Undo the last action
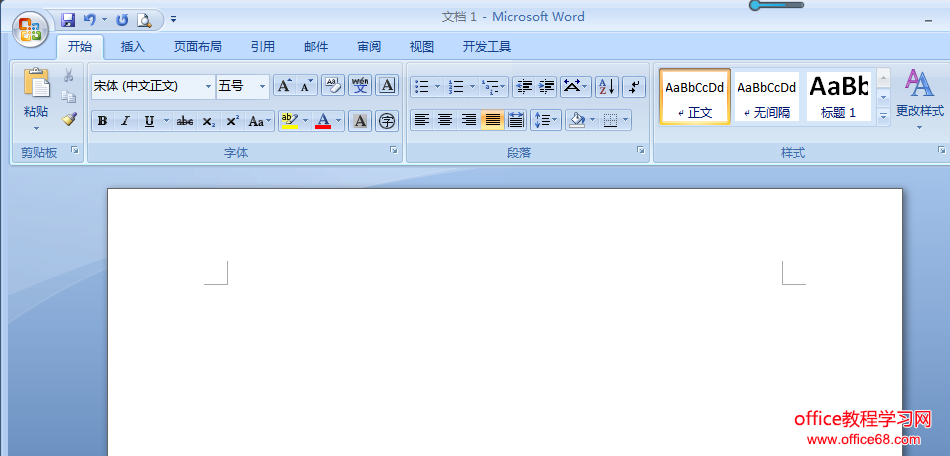This screenshot has width=950, height=456. tap(90, 20)
